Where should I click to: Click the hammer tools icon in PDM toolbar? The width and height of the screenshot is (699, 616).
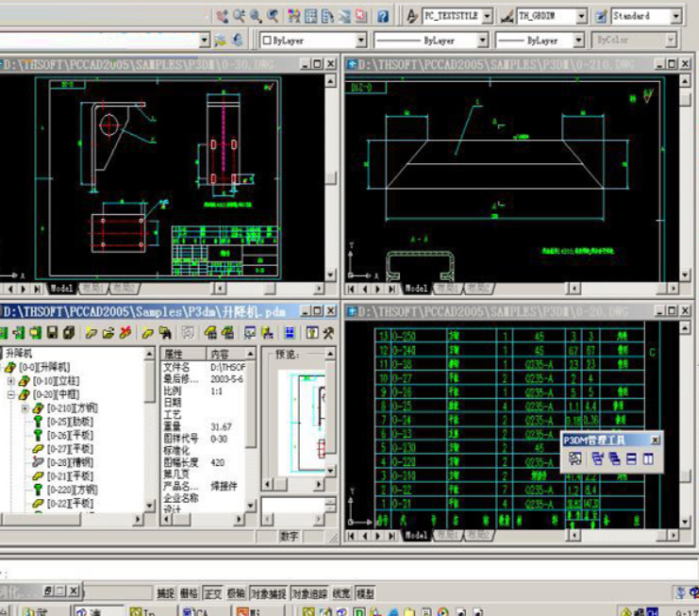(327, 333)
